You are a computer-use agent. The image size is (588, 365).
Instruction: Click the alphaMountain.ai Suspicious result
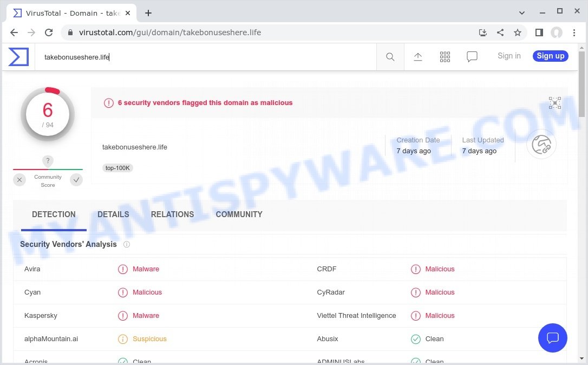149,339
